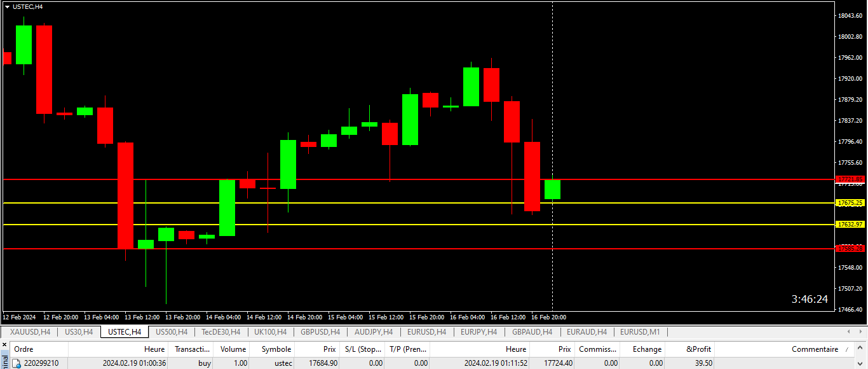Sort by T/P (Pren...) column header

click(409, 349)
